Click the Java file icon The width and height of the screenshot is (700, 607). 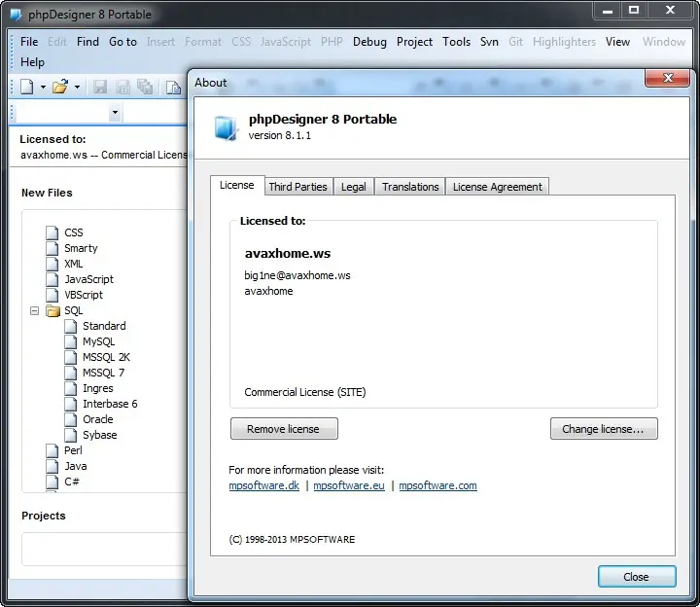click(x=52, y=466)
